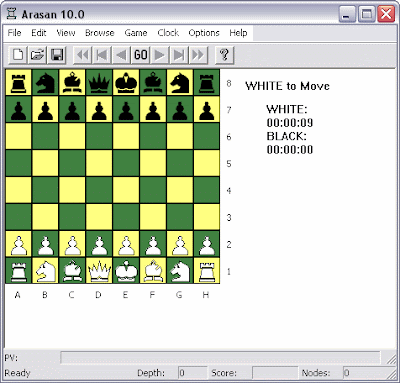
Task: Click the GO button in toolbar
Action: click(140, 55)
